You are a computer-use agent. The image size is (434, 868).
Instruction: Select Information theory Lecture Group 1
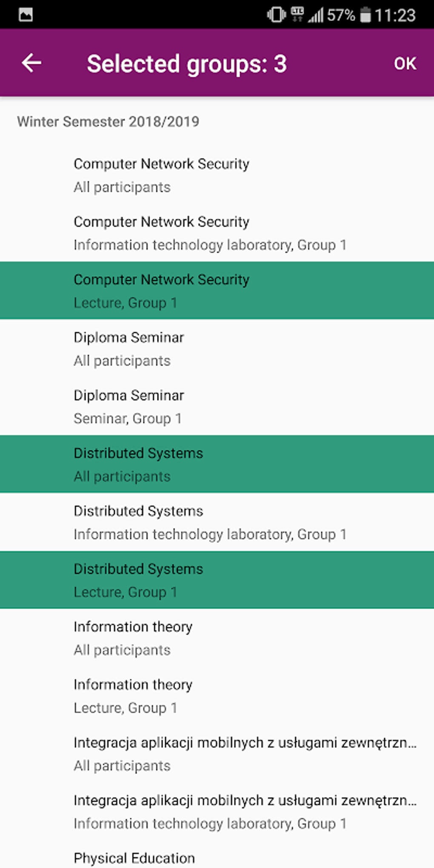(x=217, y=696)
